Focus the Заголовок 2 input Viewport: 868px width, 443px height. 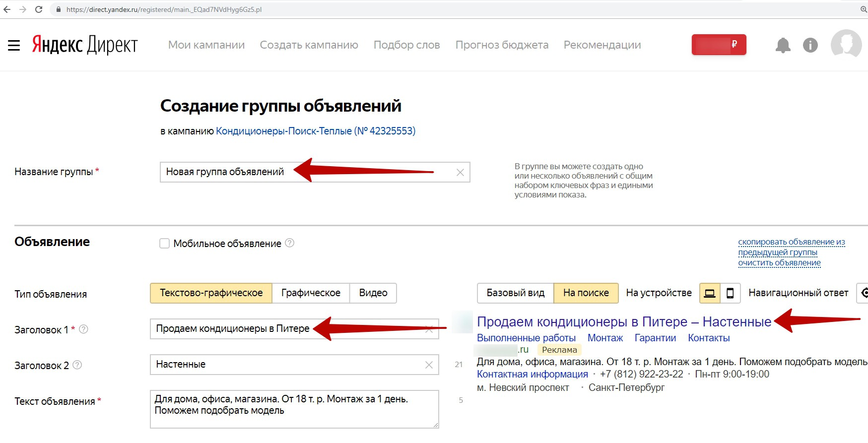click(x=294, y=365)
